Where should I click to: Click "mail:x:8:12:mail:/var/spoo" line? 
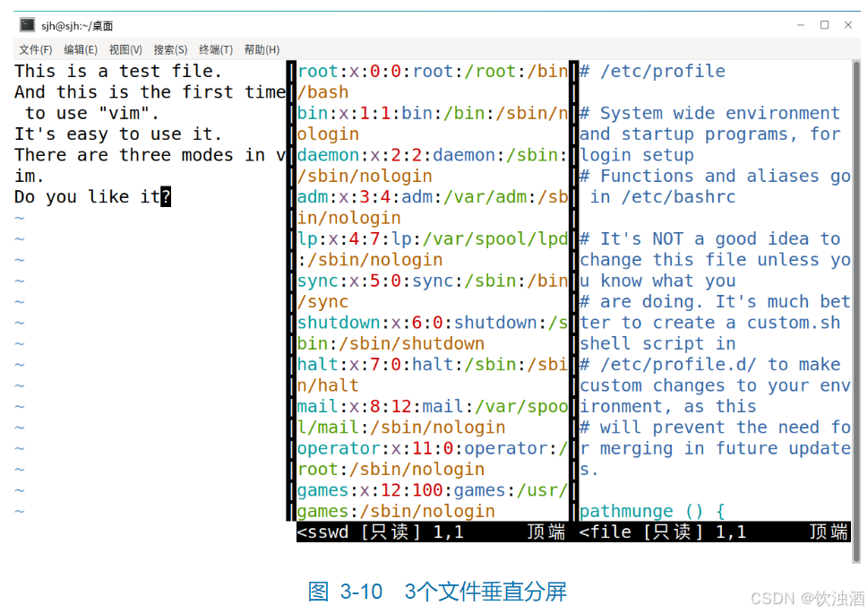click(x=433, y=407)
